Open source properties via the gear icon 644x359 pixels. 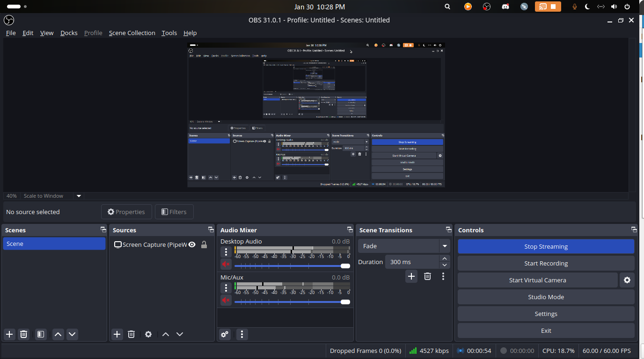point(148,334)
